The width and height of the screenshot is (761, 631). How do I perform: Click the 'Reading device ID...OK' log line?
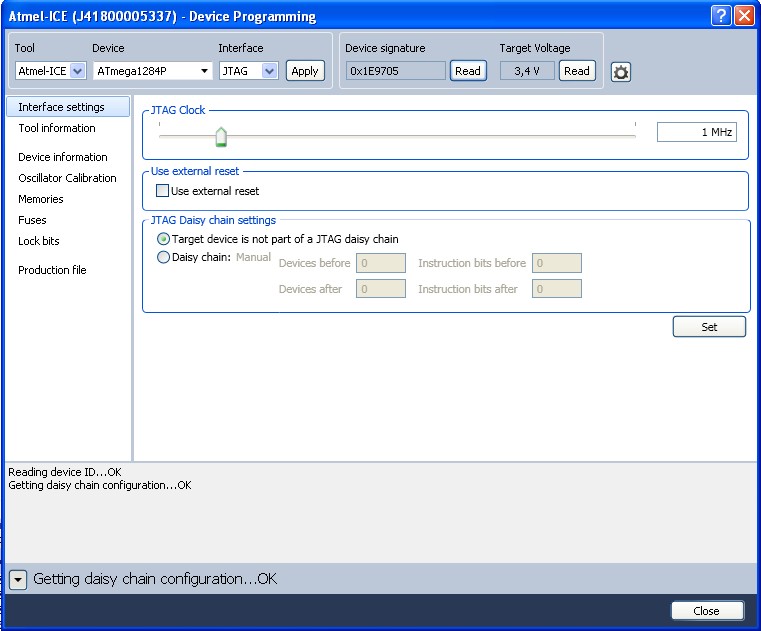tap(65, 472)
